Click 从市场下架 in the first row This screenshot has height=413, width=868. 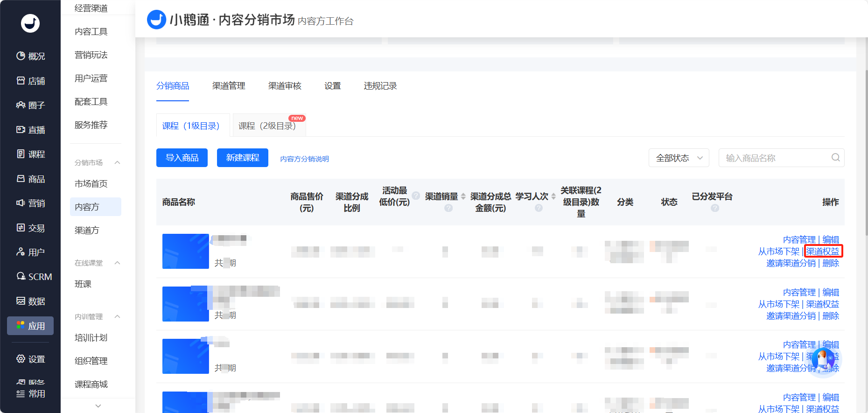779,252
